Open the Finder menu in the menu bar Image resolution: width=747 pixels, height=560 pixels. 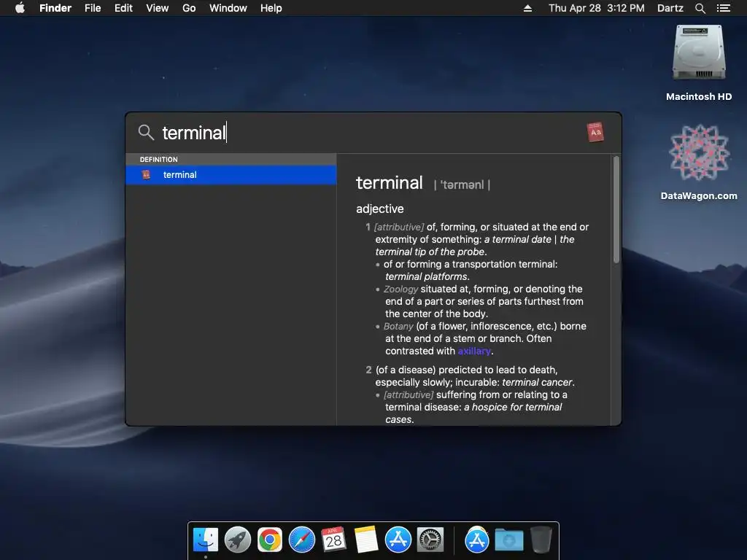[55, 8]
